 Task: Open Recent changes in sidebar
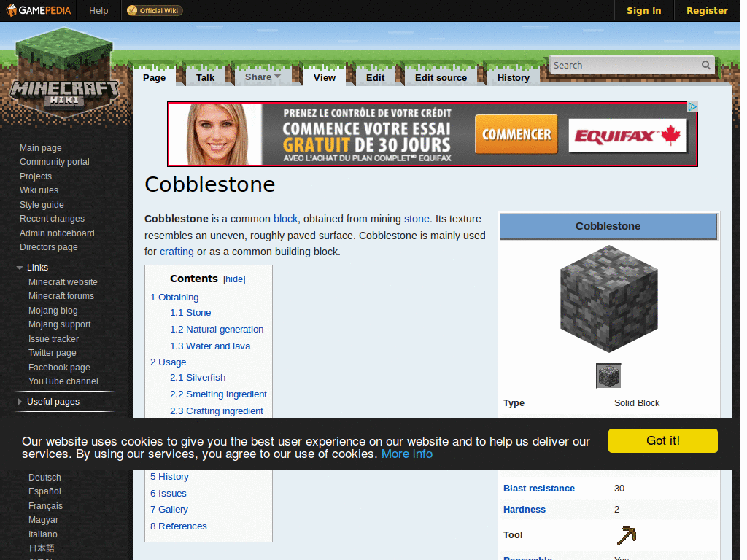[x=52, y=219]
